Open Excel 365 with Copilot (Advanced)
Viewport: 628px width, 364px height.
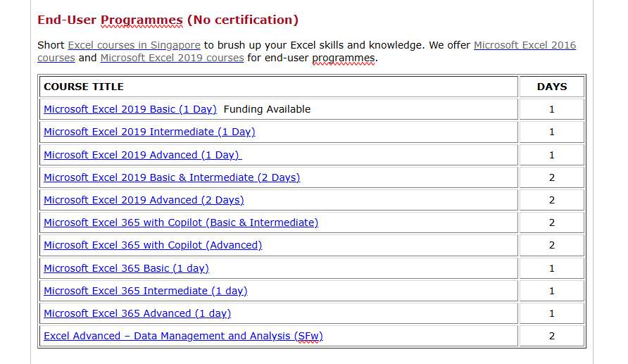tap(153, 245)
